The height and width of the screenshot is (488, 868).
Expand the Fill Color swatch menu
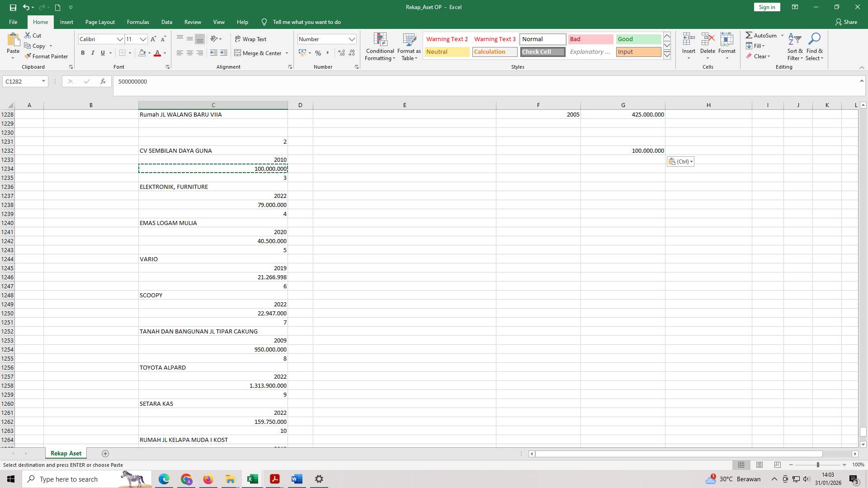tap(150, 53)
